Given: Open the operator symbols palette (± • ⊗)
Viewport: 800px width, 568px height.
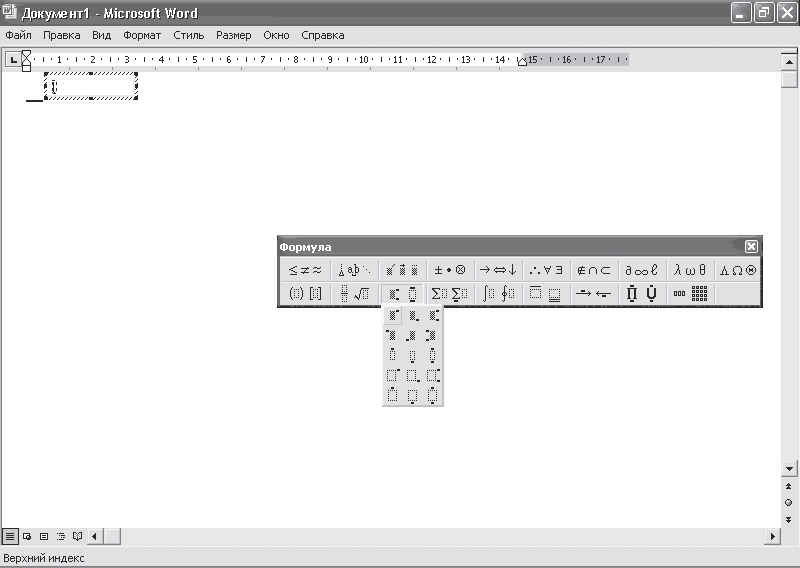Looking at the screenshot, I should tap(450, 270).
